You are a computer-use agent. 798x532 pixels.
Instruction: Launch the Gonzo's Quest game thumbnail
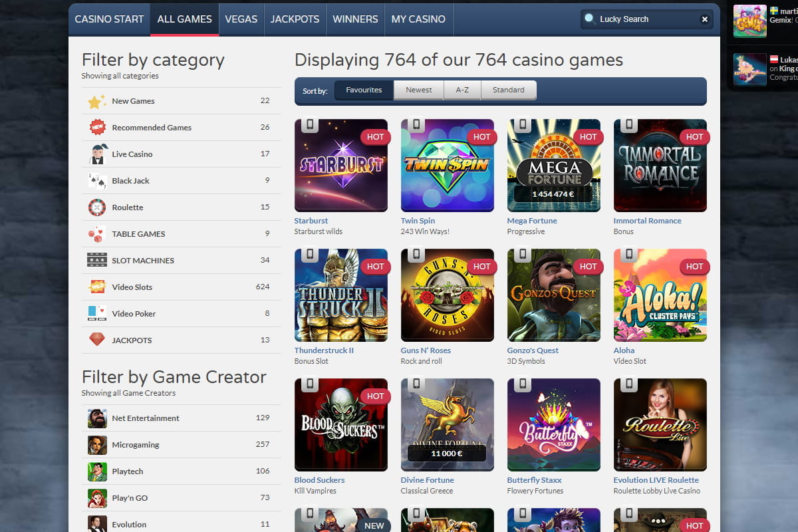[x=554, y=295]
